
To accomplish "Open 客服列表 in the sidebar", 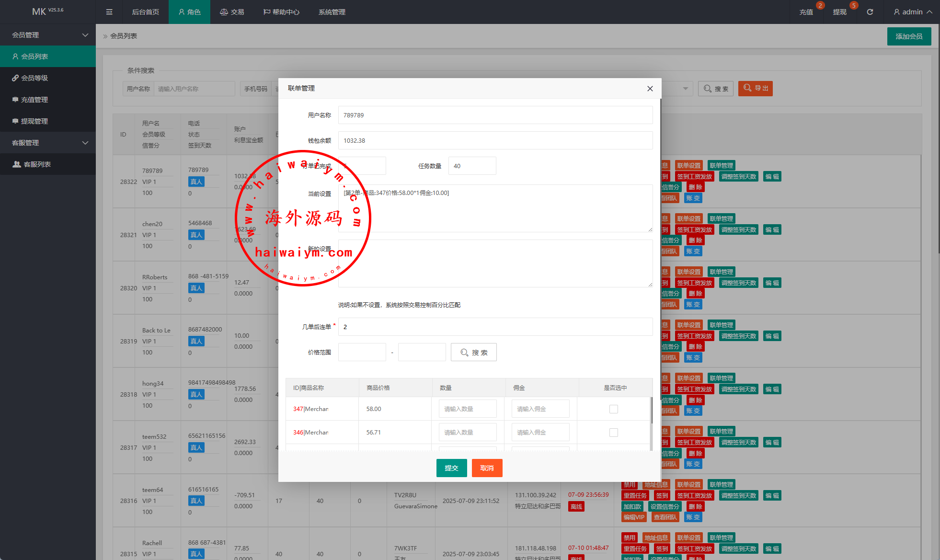I will [x=37, y=164].
